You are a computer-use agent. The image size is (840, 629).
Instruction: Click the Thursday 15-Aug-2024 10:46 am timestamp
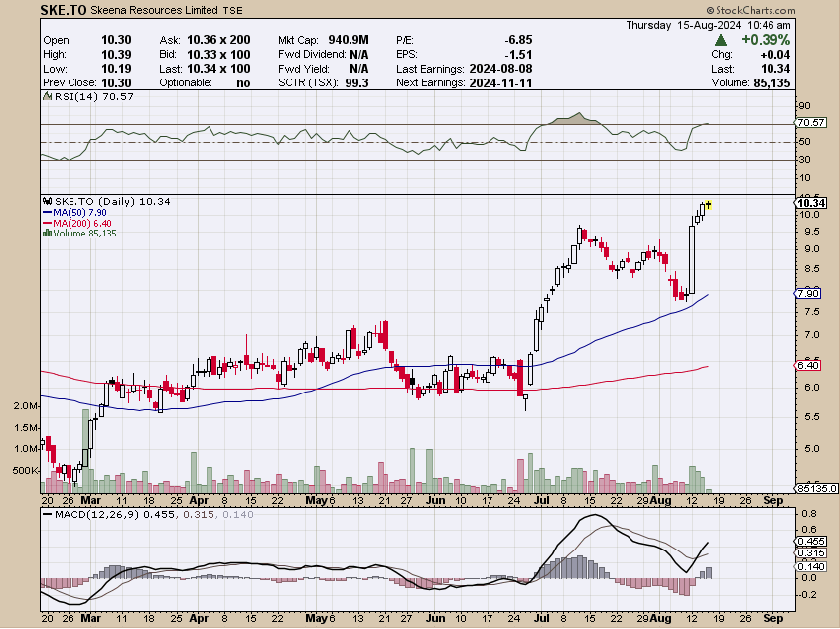tap(708, 25)
